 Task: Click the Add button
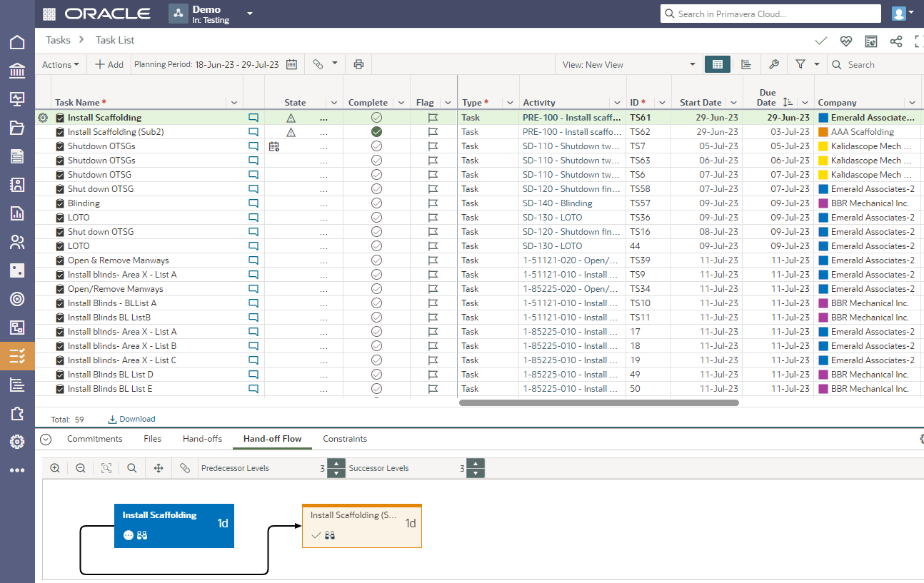pos(109,64)
